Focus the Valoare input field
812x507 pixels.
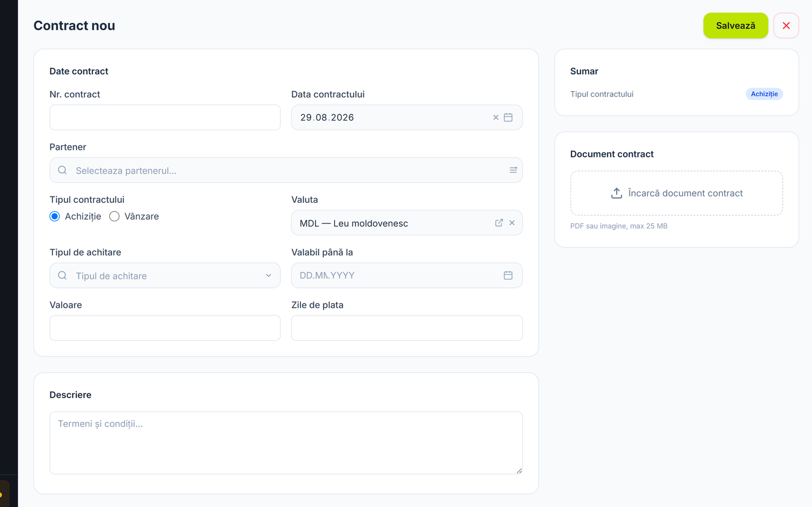tap(165, 328)
